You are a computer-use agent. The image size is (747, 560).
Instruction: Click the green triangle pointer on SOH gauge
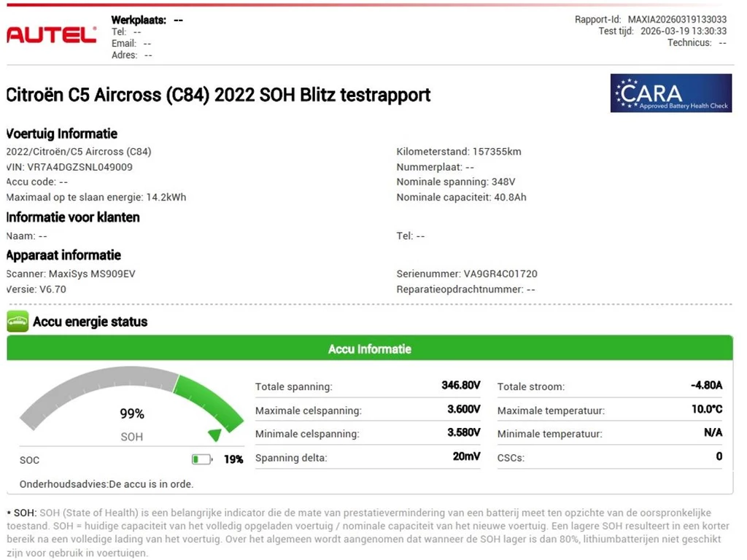(x=214, y=435)
